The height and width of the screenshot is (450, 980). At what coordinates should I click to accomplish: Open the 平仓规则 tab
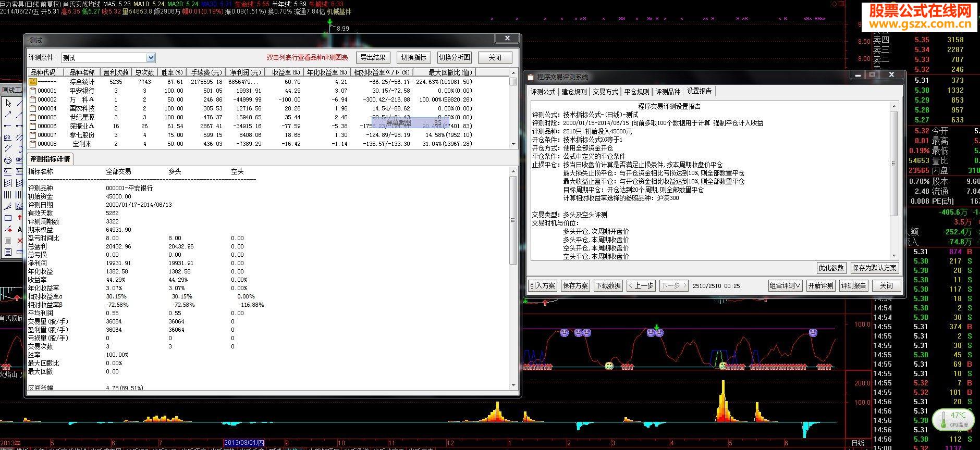[x=636, y=92]
